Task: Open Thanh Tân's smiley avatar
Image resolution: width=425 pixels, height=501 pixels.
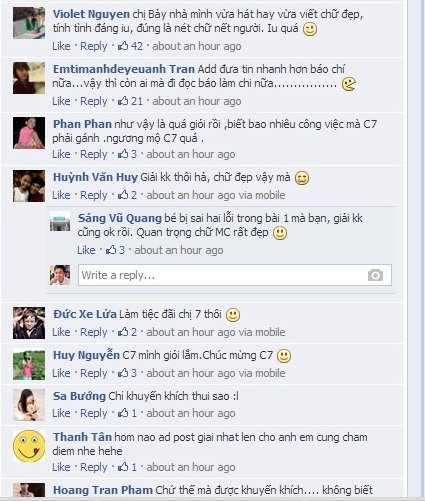Action: click(29, 446)
